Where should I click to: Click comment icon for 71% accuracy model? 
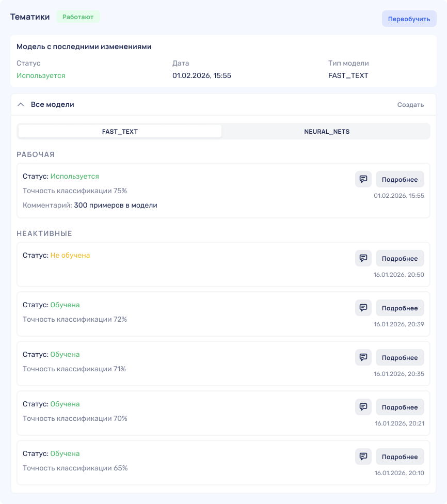(363, 357)
